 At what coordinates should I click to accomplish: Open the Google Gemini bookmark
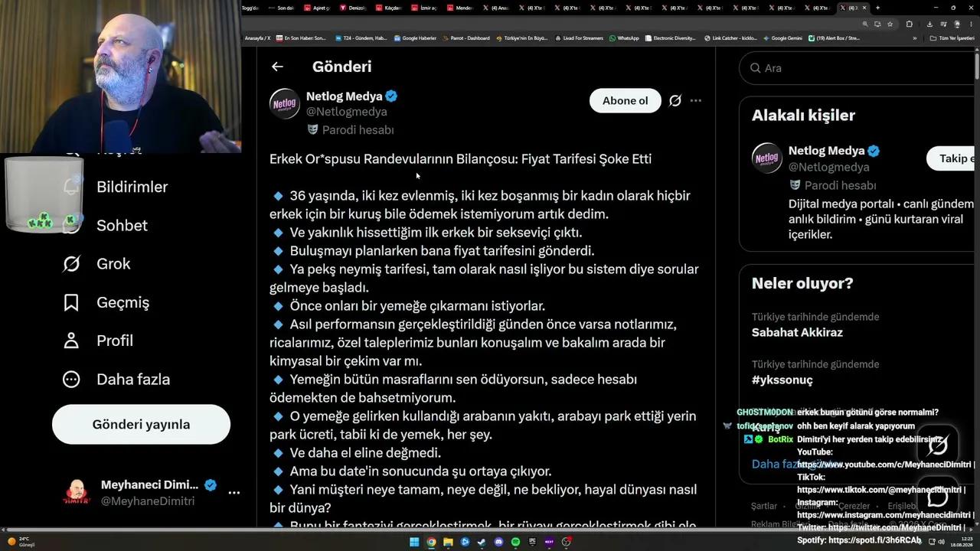[782, 38]
